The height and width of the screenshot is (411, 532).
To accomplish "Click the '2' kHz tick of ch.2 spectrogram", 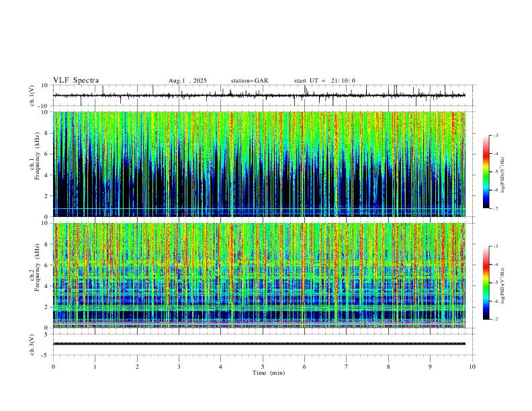I will point(48,307).
